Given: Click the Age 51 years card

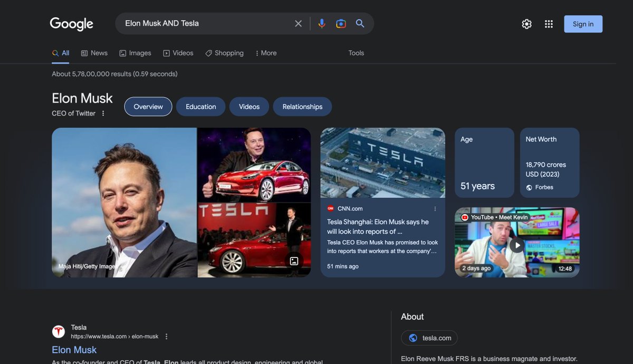Looking at the screenshot, I should click(484, 162).
